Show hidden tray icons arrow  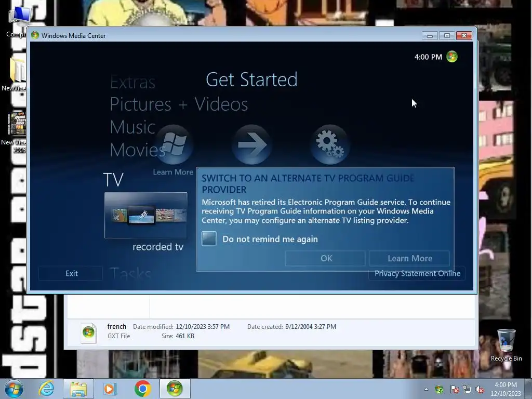click(x=426, y=389)
